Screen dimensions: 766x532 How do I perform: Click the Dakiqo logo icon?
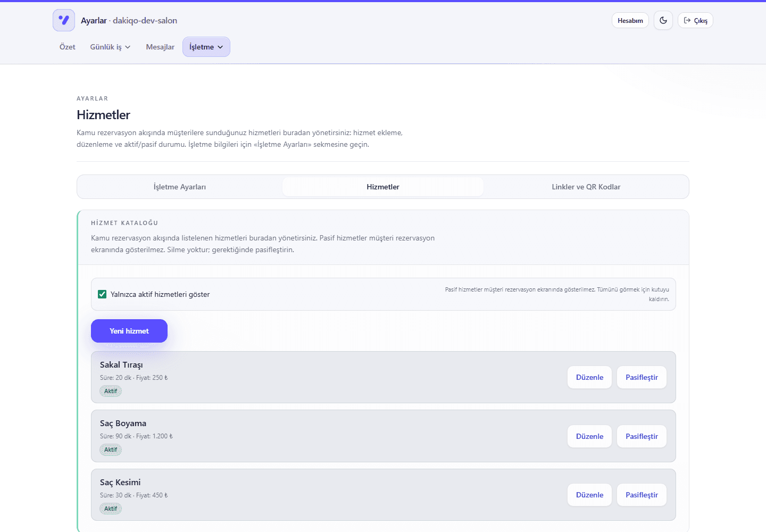pyautogui.click(x=64, y=20)
